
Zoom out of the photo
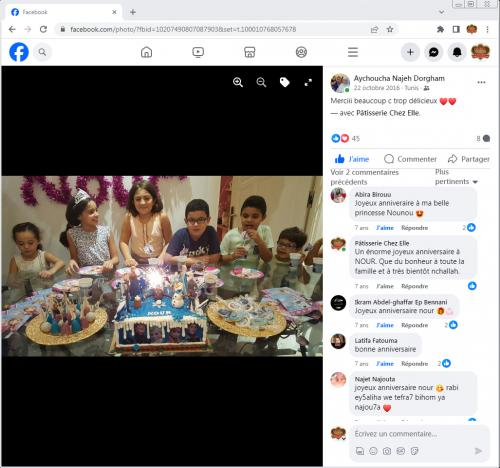pos(261,82)
